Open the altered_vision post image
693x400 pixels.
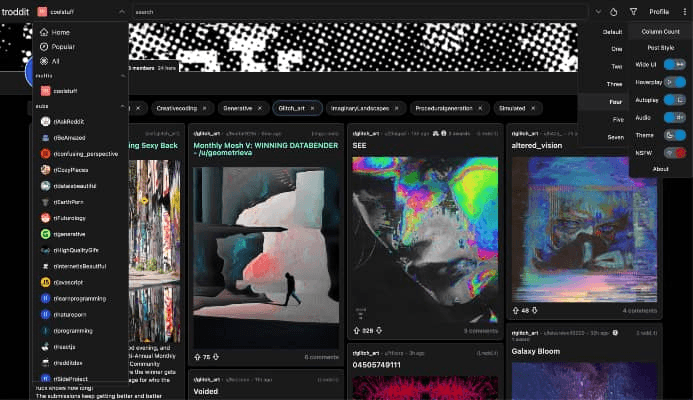click(584, 229)
